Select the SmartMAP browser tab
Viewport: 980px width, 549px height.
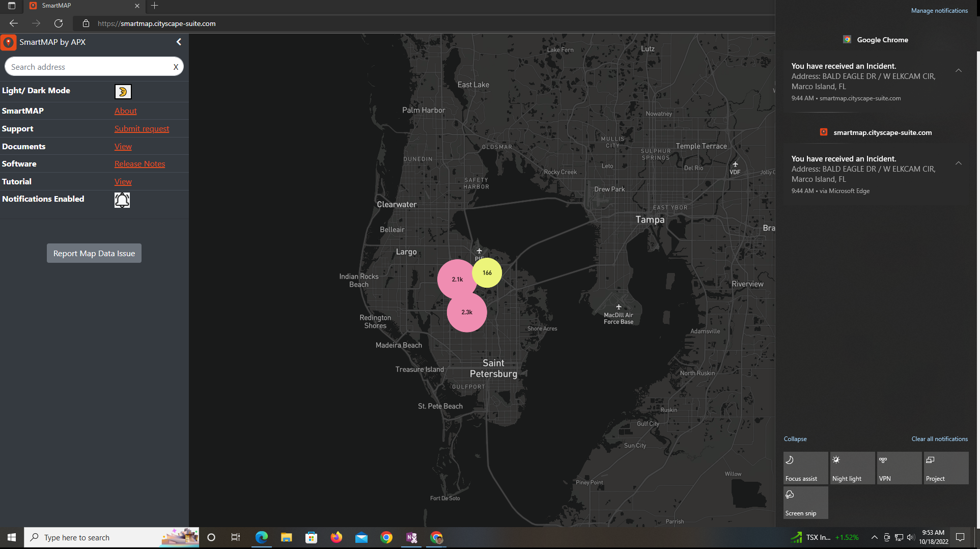coord(84,6)
